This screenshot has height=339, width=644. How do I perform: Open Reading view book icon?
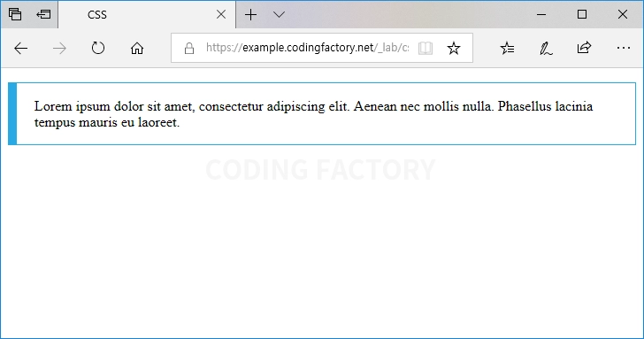(425, 48)
